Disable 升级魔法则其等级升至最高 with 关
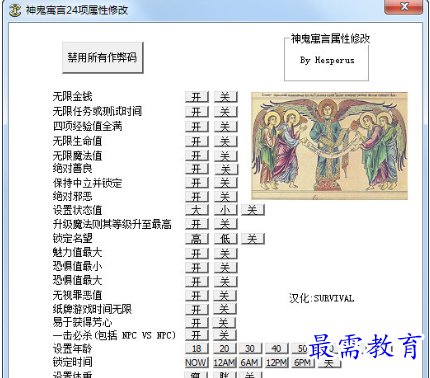 coord(225,224)
